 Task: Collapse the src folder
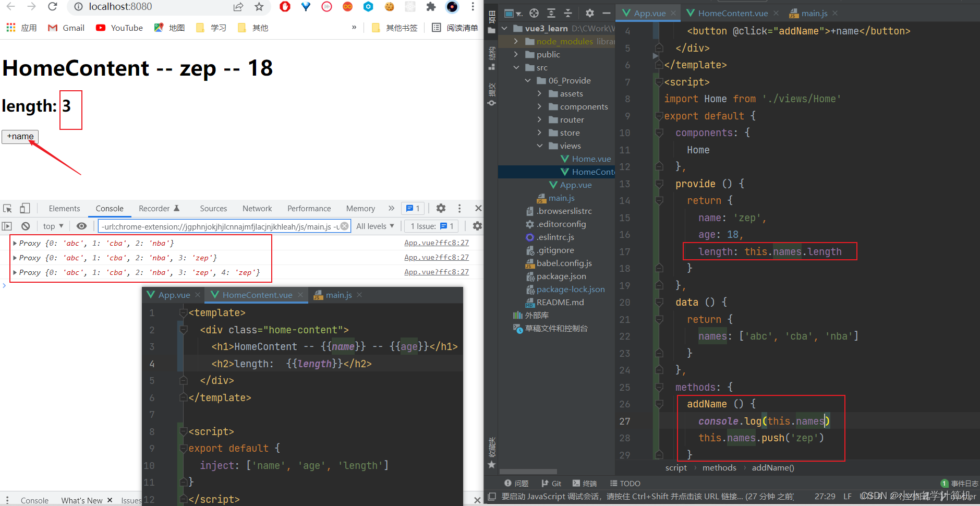[x=516, y=67]
